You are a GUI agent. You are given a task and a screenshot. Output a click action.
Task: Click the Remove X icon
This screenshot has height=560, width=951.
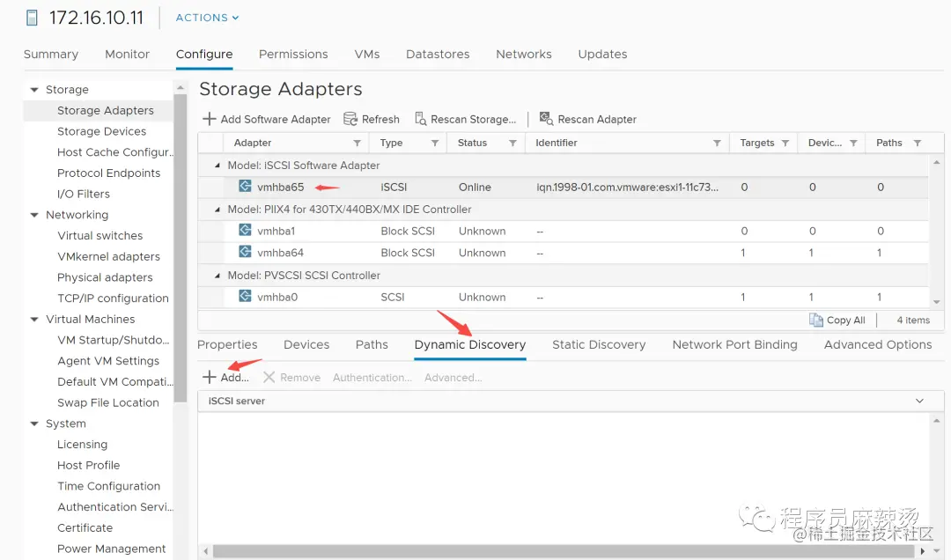pos(269,377)
